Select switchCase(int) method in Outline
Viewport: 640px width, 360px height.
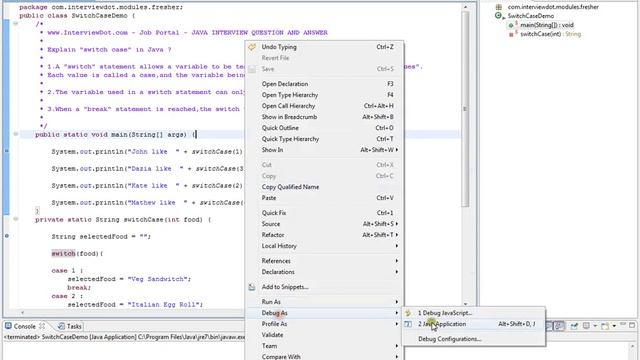[x=550, y=34]
